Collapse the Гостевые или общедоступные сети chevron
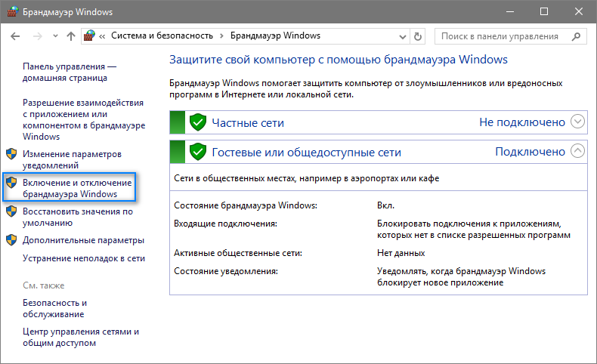This screenshot has width=597, height=364. coord(578,151)
